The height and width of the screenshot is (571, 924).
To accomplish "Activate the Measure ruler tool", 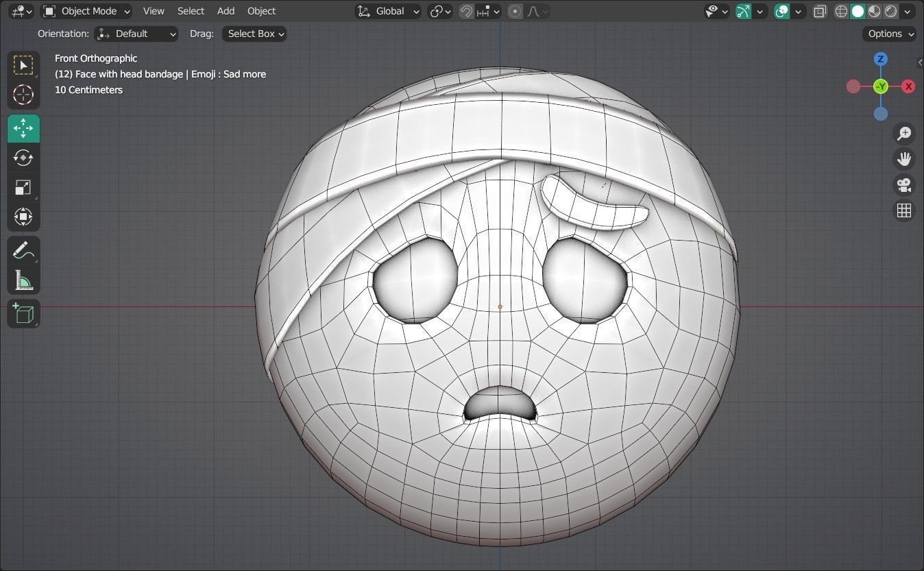I will click(23, 280).
